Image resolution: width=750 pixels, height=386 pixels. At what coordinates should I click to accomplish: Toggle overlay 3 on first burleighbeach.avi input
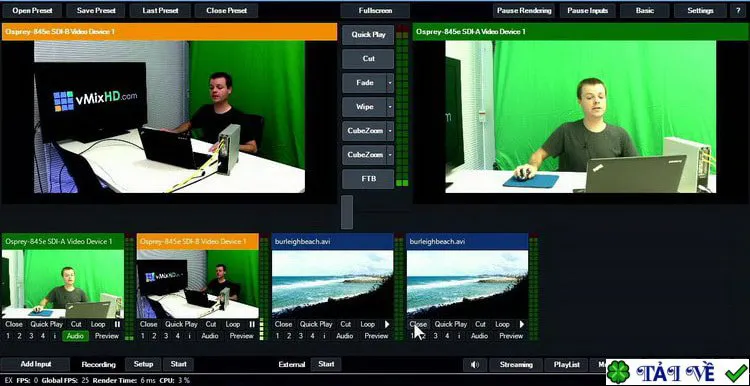tap(301, 336)
